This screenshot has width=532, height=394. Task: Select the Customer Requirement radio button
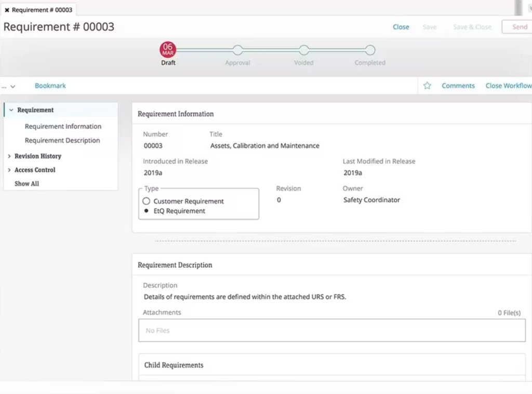click(x=146, y=201)
